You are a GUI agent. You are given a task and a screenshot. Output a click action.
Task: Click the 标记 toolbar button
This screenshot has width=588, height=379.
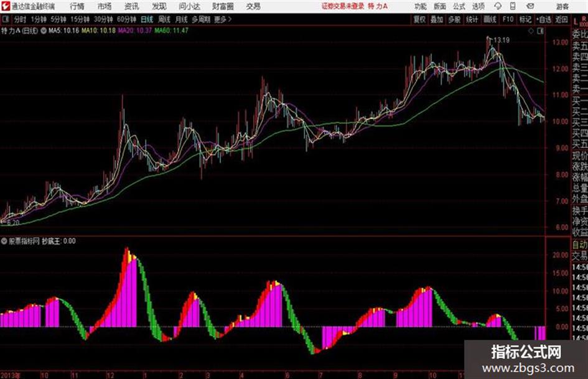point(525,19)
